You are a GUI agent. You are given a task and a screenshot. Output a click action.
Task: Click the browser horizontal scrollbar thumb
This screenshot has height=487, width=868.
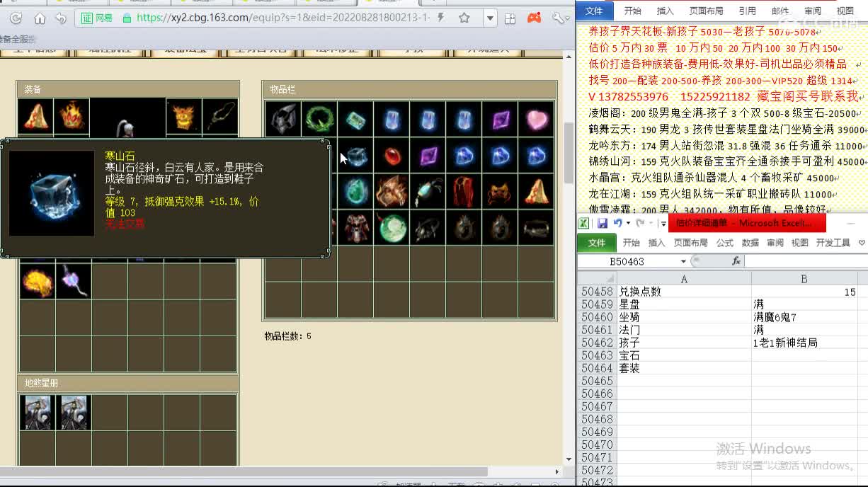[x=244, y=471]
